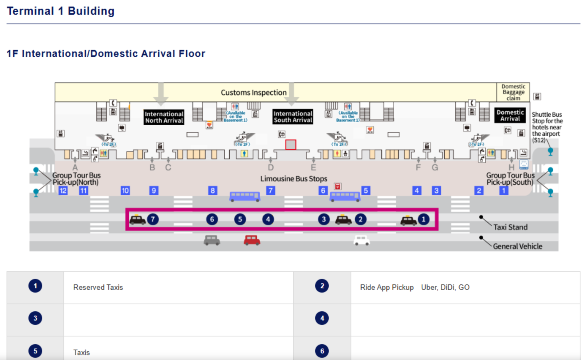Click the Domestic Baggage claim box
The height and width of the screenshot is (360, 581).
pyautogui.click(x=513, y=92)
